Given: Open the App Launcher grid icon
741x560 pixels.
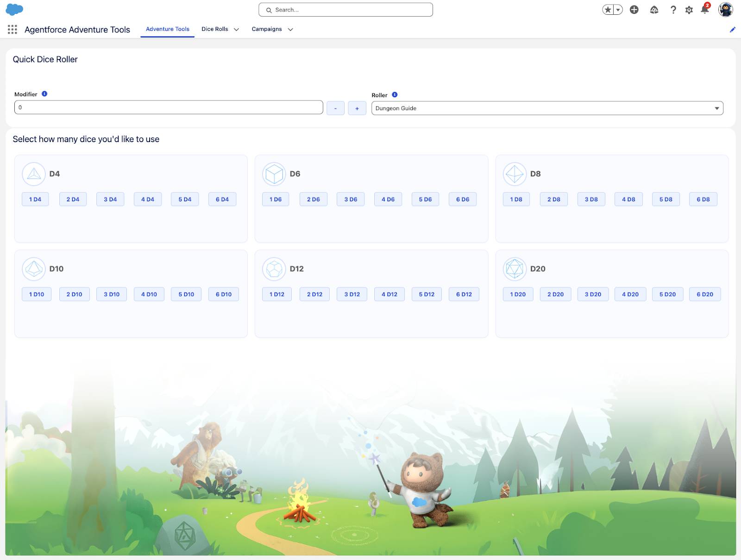Looking at the screenshot, I should tap(13, 29).
